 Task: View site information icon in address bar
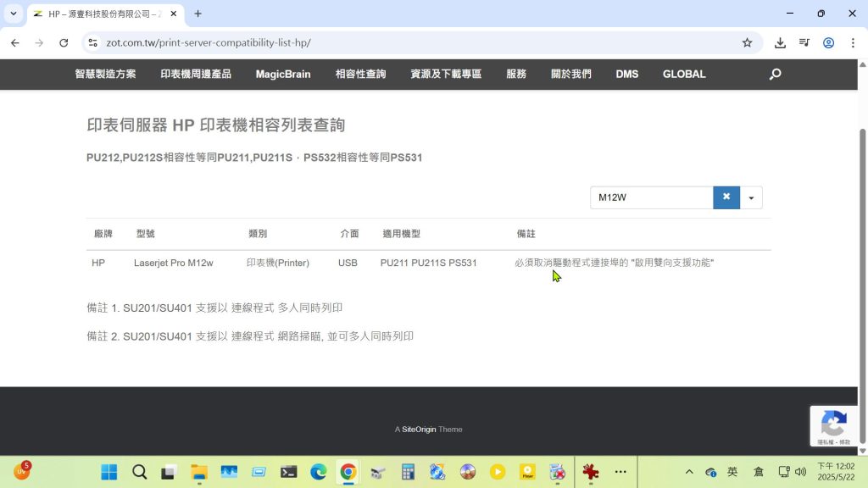[93, 42]
